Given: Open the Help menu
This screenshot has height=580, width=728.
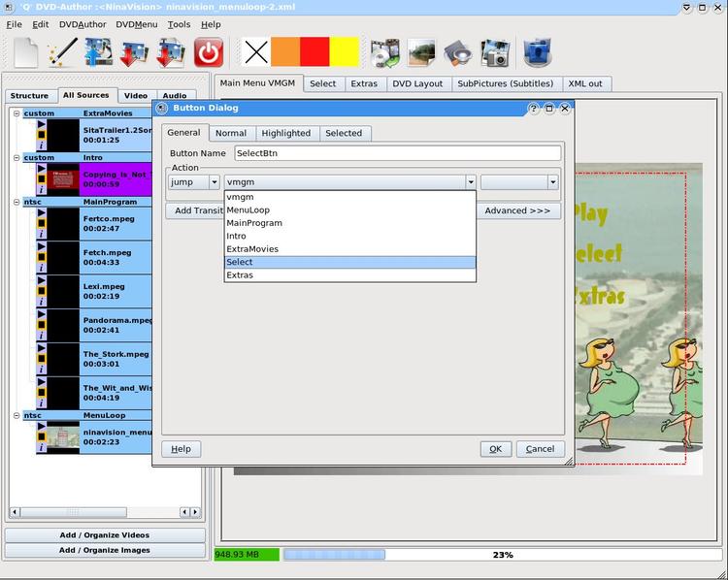Looking at the screenshot, I should [211, 24].
